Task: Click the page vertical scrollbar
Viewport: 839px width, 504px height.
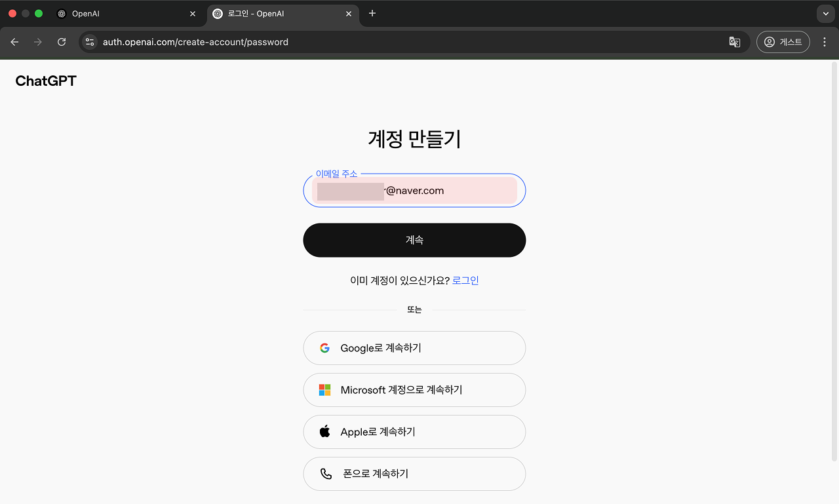Action: pyautogui.click(x=834, y=262)
